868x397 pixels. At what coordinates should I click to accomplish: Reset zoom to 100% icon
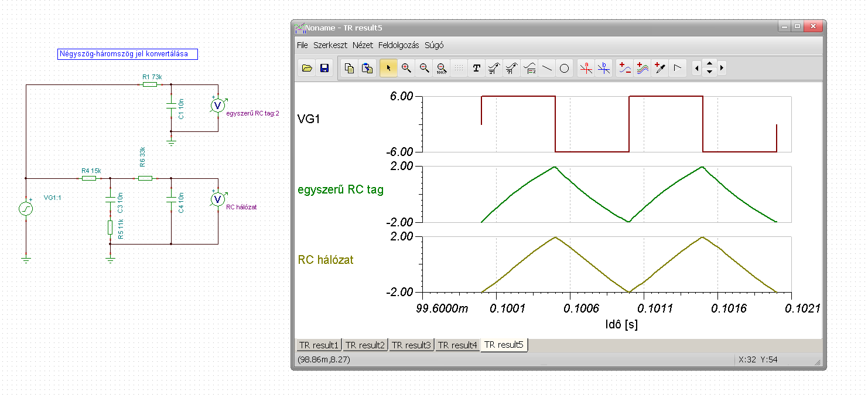[x=442, y=68]
